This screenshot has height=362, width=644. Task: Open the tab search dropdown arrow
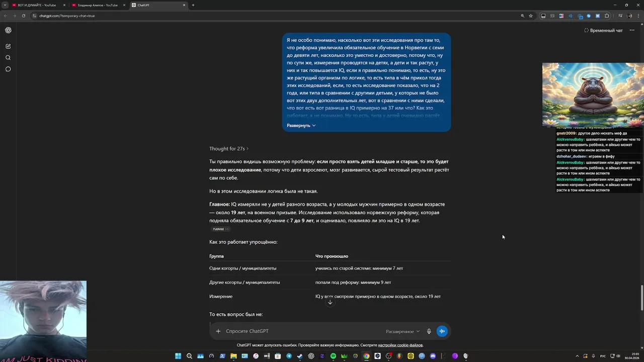coord(5,5)
